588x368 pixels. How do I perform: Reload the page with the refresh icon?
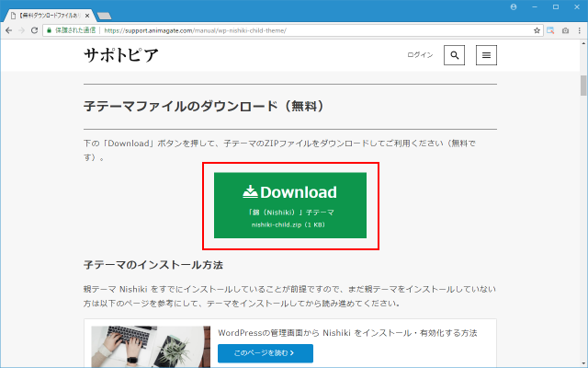tap(35, 30)
